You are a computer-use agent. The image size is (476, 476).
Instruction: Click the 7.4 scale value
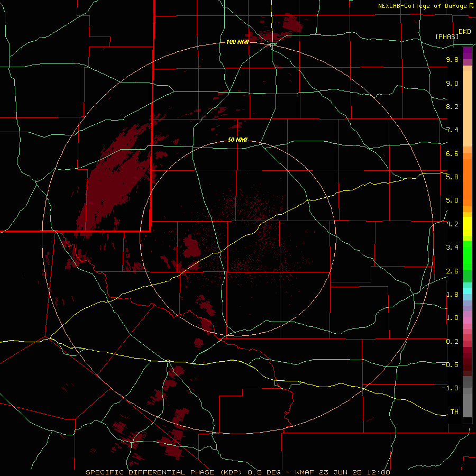click(452, 130)
